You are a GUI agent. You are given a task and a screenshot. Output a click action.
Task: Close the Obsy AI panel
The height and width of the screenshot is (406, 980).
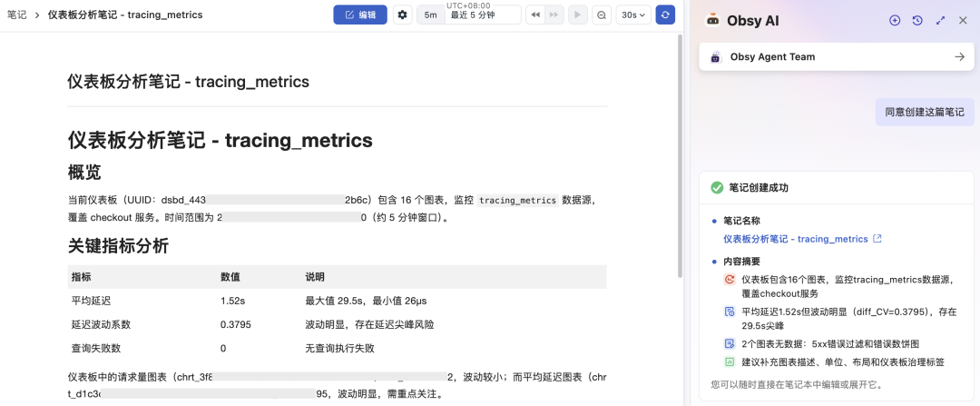coord(963,21)
